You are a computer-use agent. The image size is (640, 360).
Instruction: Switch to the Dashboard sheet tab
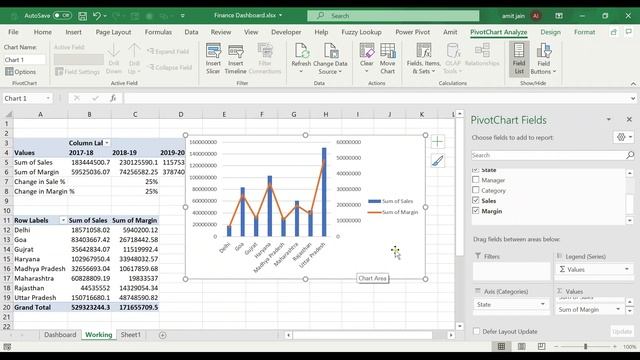60,335
